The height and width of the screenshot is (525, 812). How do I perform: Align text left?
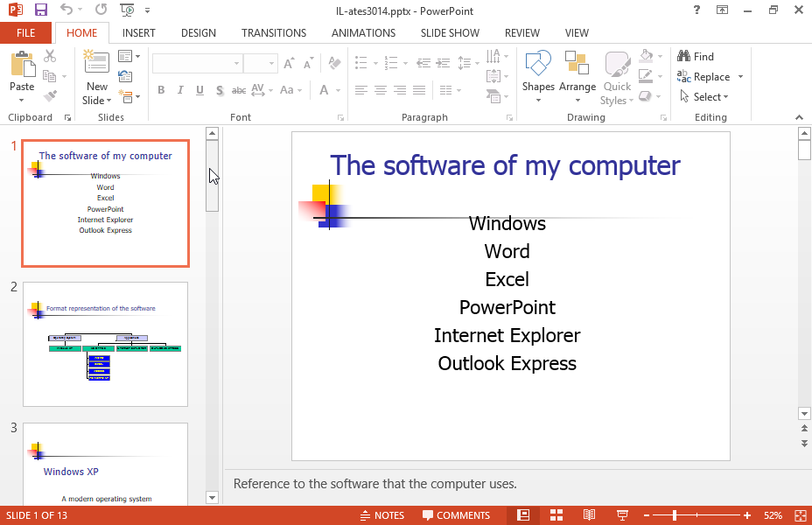361,90
